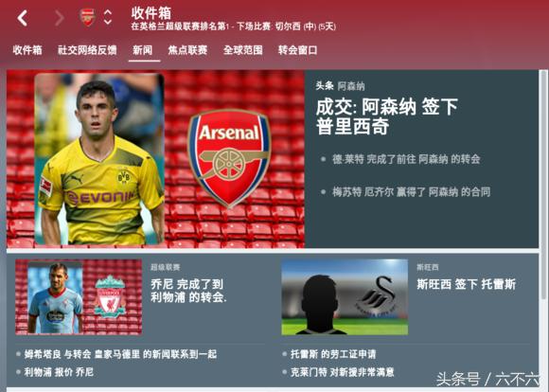Switch to 全球范围 tab

tap(243, 50)
